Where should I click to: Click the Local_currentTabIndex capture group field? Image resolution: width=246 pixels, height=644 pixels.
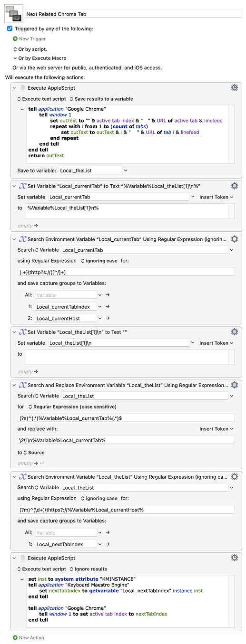(x=66, y=307)
